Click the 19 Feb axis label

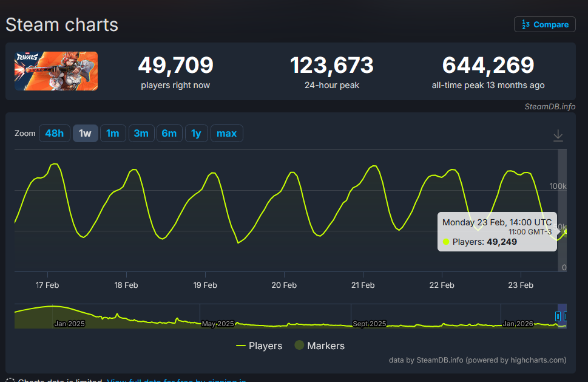pyautogui.click(x=205, y=285)
